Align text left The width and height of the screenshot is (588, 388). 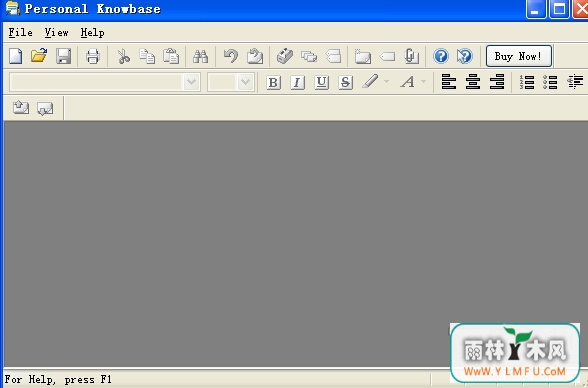pyautogui.click(x=449, y=82)
